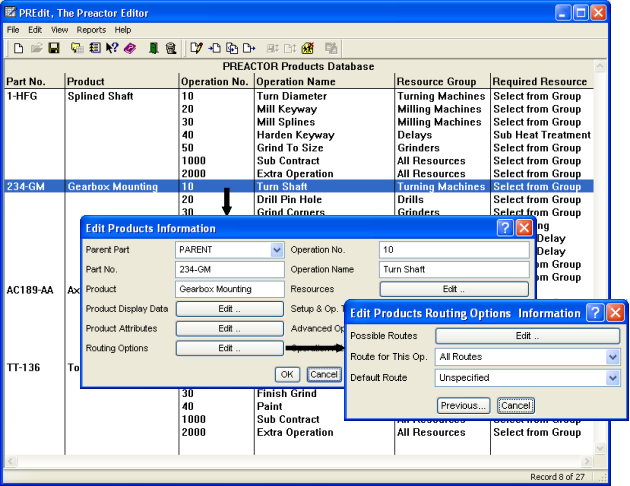Screen dimensions: 630x486
Task: Click the page with right arrow icon
Action: (249, 49)
